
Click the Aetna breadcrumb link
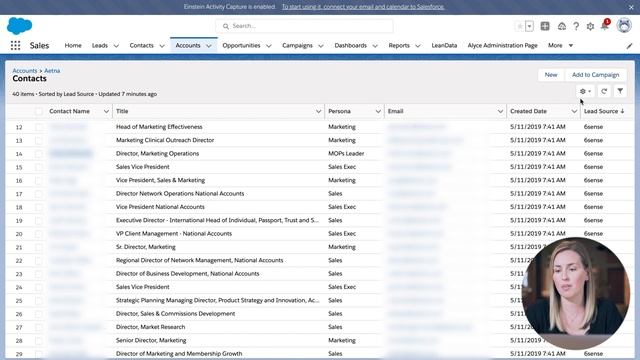coord(52,71)
